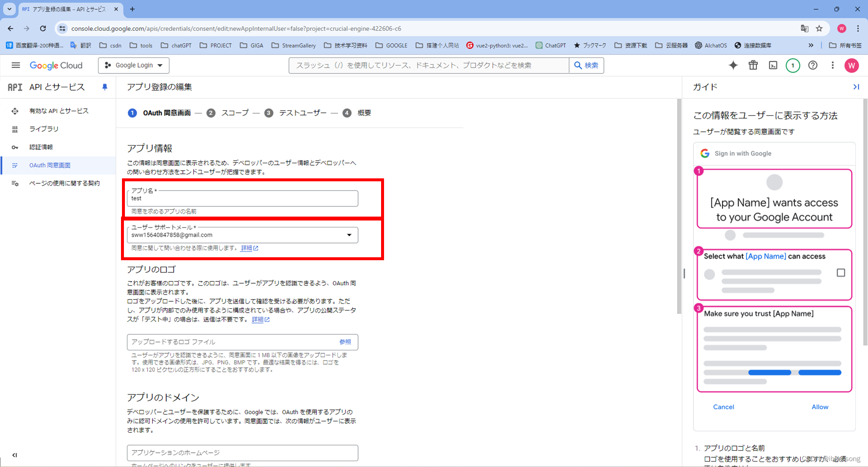Screen dimensions: 868x467
Task: Go to step 3 テストユーザー
Action: (x=296, y=113)
